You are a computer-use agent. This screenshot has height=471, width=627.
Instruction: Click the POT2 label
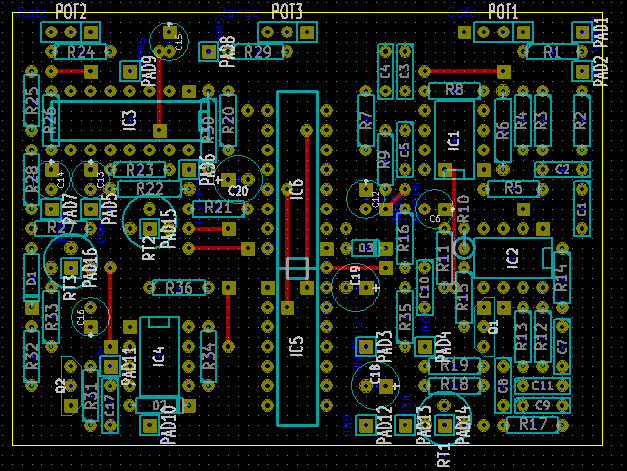(71, 12)
